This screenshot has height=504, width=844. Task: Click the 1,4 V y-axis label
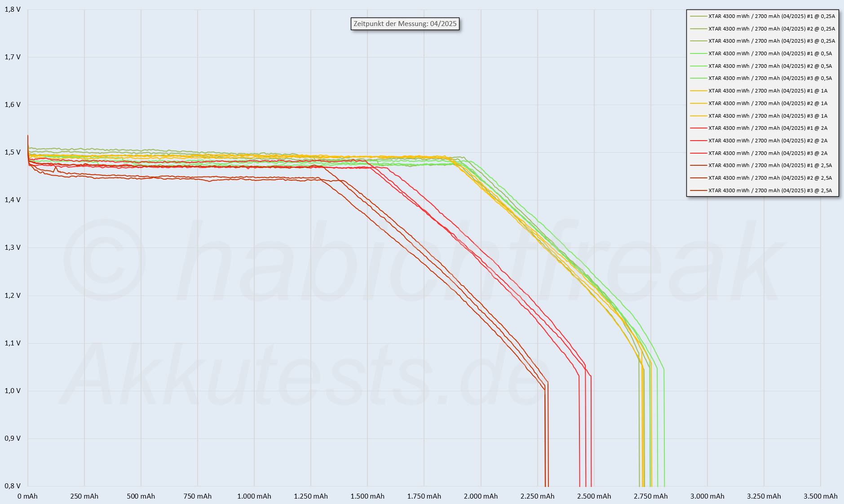pos(13,200)
